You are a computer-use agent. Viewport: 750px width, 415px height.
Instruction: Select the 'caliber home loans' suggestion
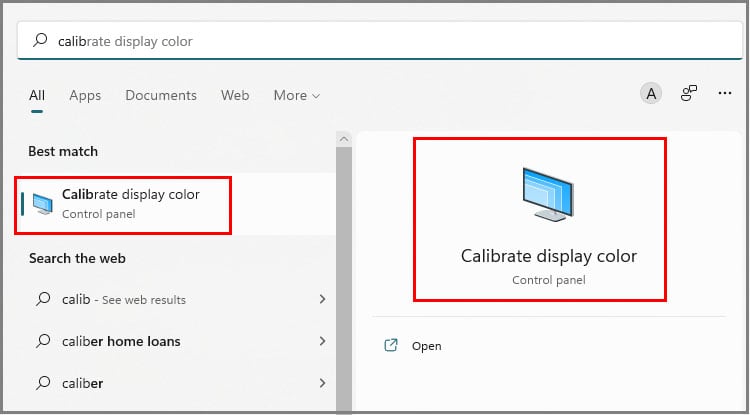(178, 341)
